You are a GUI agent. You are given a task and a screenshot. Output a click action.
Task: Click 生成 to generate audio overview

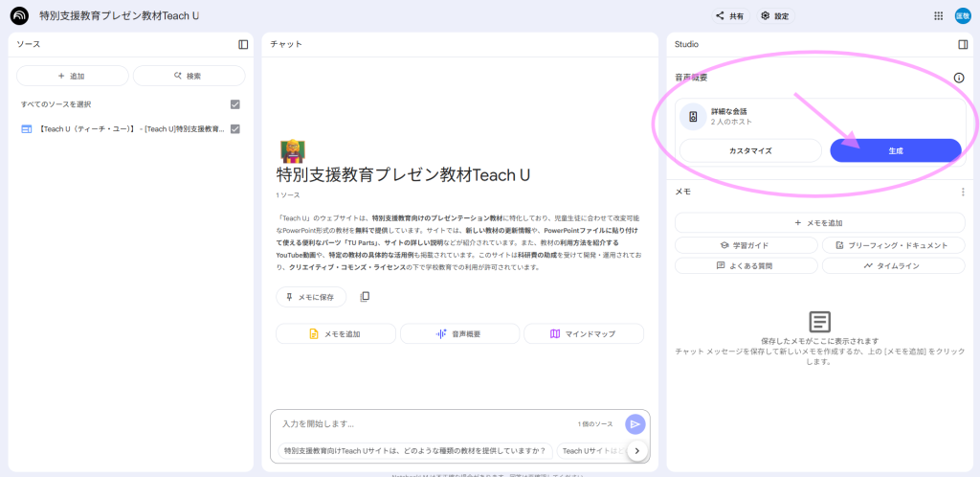point(895,150)
